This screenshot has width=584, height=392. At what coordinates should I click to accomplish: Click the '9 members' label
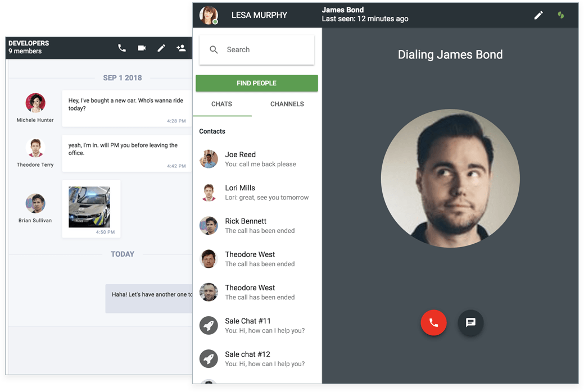point(25,51)
